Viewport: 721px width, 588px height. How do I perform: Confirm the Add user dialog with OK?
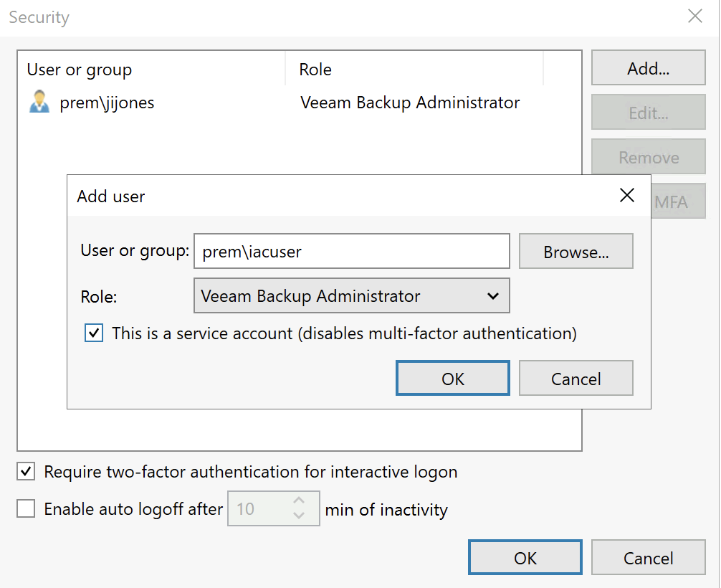452,378
